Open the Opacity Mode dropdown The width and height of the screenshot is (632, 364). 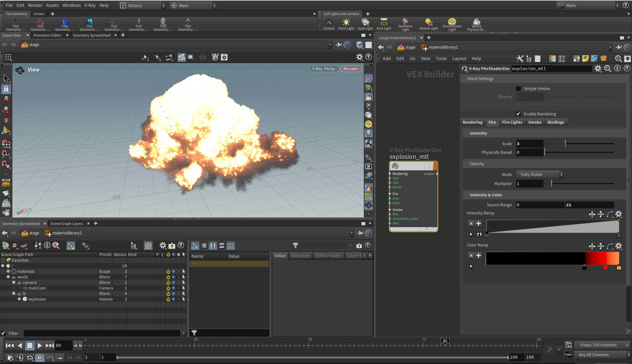539,175
